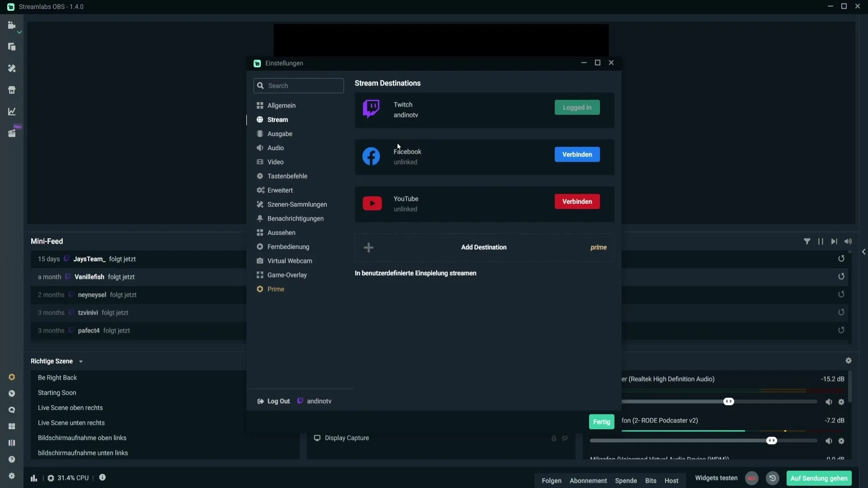Open the Layout Editor icon below Editor
Viewport: 868px width, 488px height.
coord(12,47)
